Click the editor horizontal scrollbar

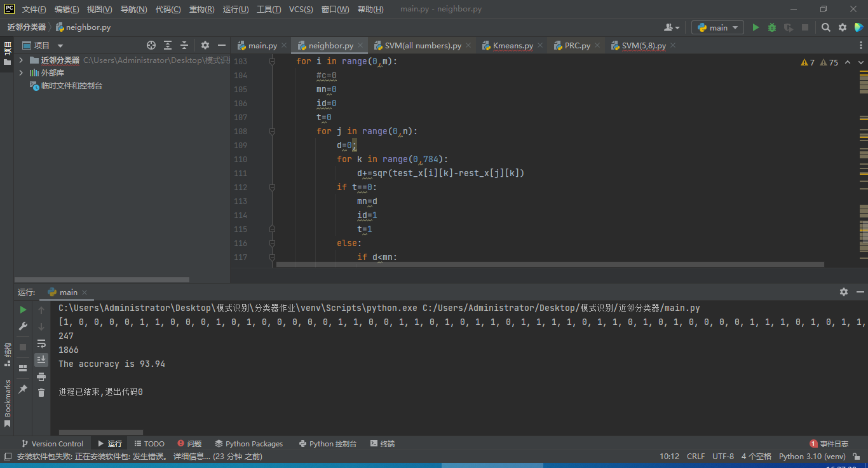click(x=550, y=265)
